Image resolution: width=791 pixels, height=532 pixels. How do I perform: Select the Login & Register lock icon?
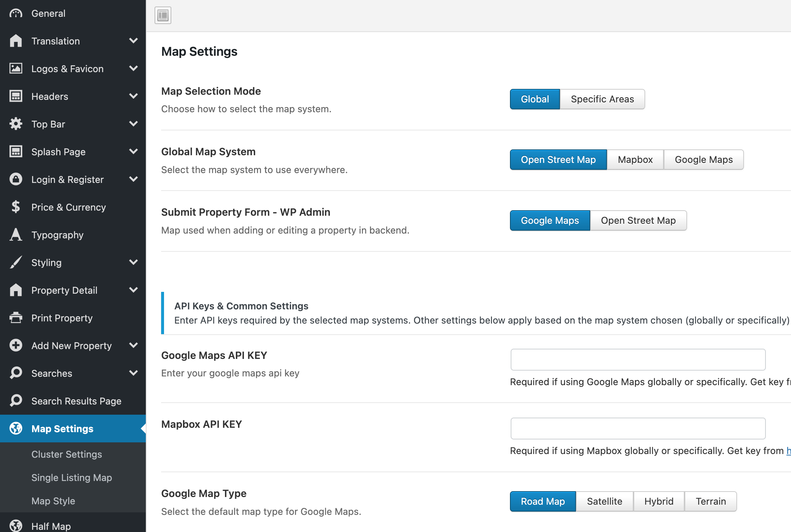tap(16, 179)
